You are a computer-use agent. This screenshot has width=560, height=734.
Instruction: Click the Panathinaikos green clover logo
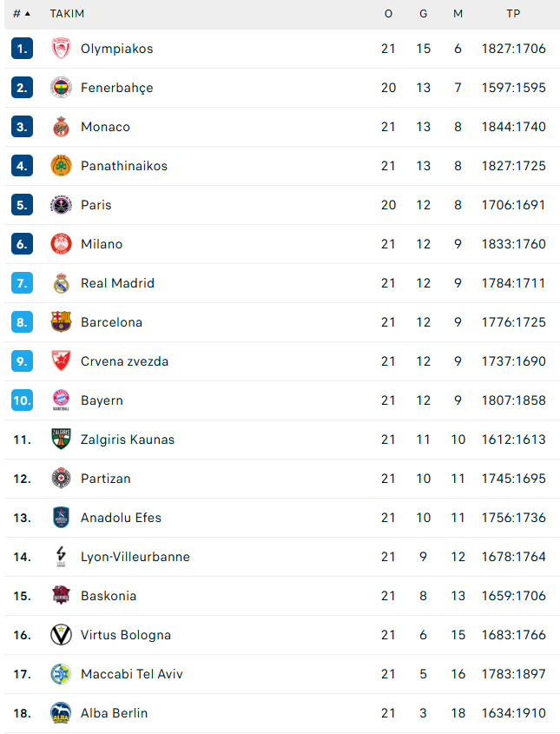[x=61, y=166]
